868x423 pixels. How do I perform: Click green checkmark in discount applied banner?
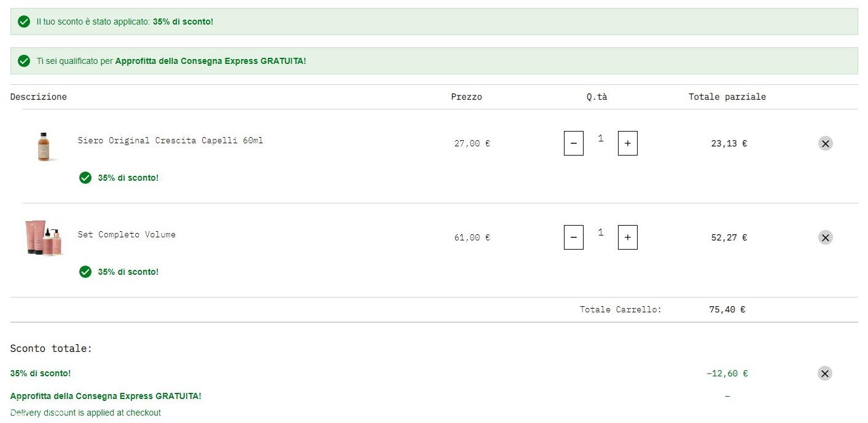[24, 22]
